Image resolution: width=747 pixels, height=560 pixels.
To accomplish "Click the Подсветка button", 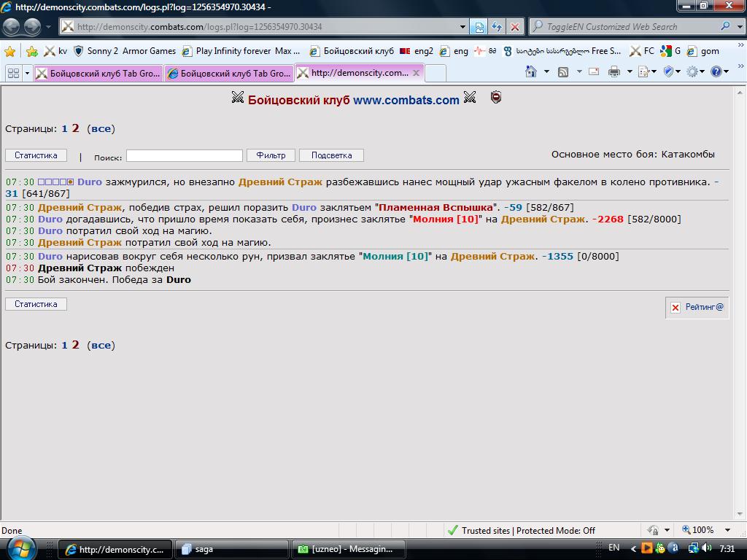I will click(x=332, y=155).
